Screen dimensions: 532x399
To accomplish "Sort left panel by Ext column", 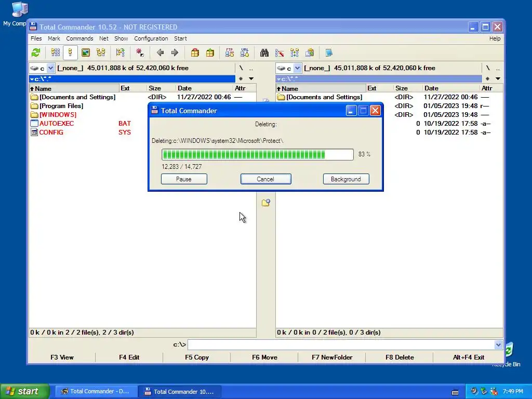I will 133,88.
